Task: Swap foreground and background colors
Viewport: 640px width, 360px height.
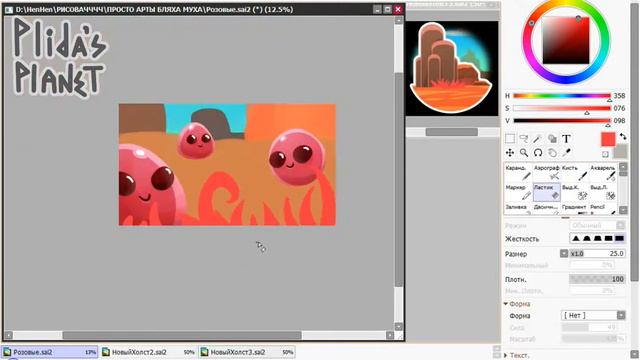Action: [622, 137]
